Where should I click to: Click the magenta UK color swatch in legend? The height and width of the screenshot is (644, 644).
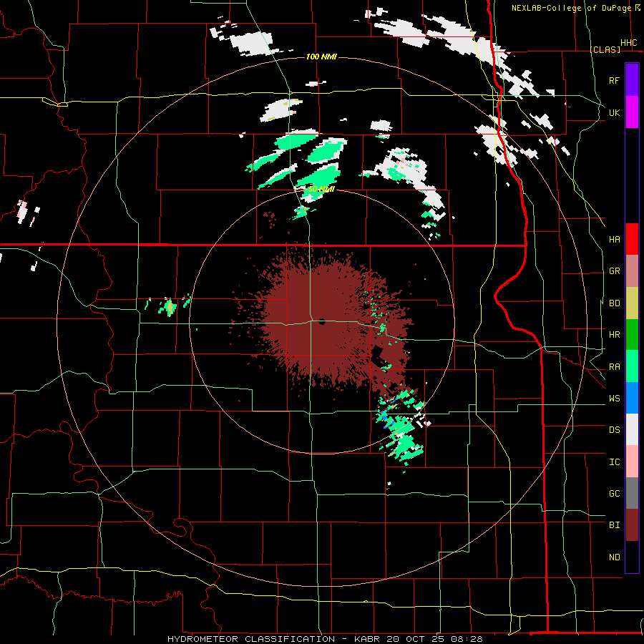[632, 112]
